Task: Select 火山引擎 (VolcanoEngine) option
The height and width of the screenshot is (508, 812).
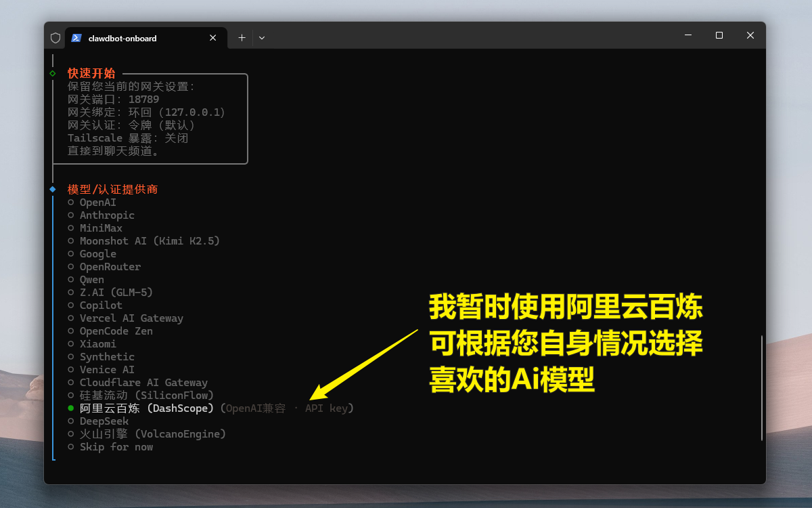Action: pos(152,434)
